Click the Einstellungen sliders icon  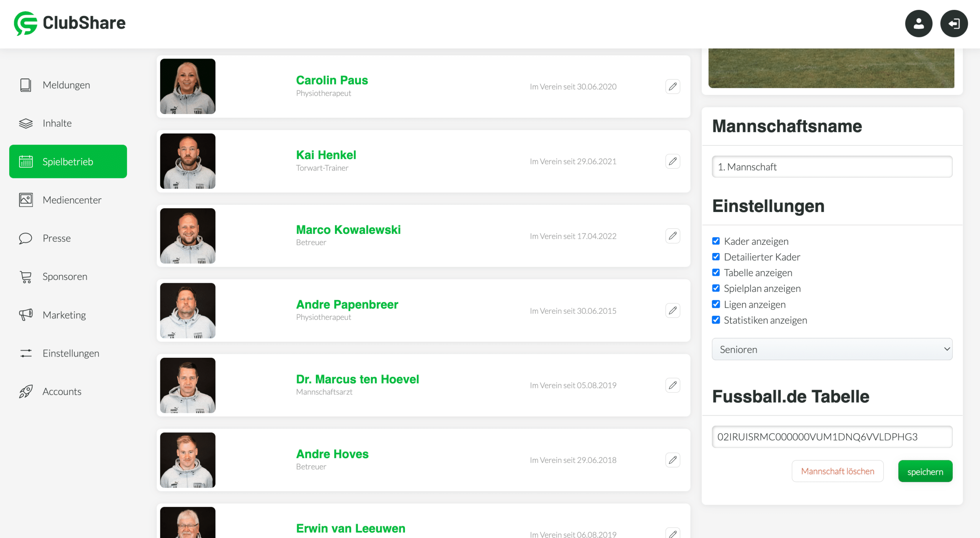coord(26,353)
